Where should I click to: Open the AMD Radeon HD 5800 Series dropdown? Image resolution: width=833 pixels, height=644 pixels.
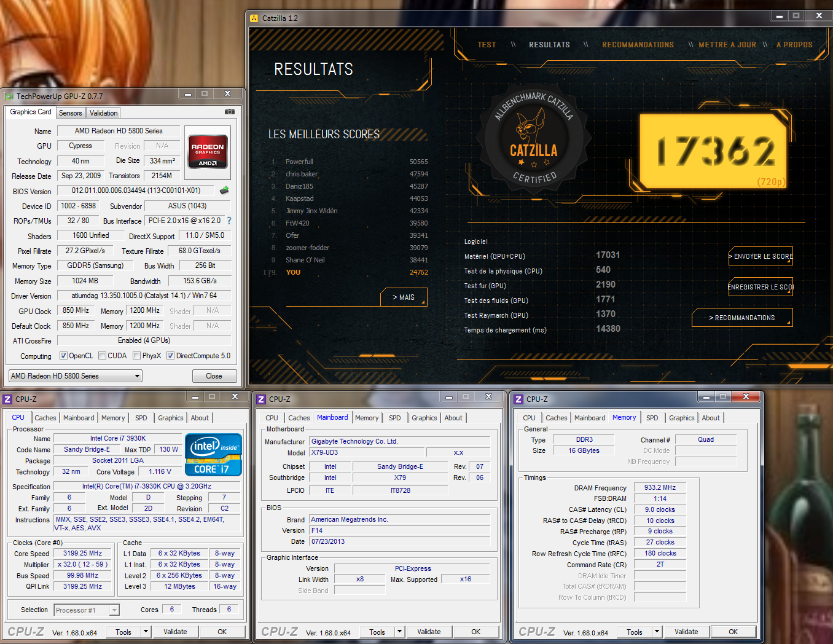click(75, 376)
